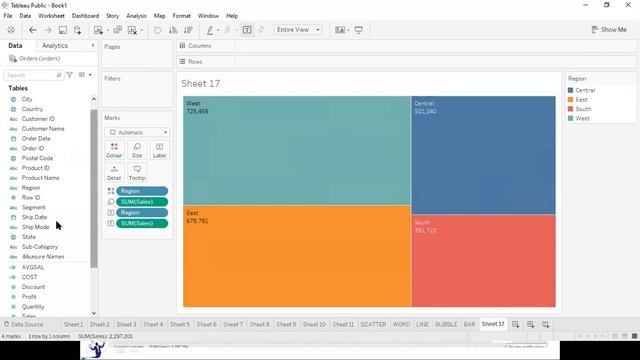Image resolution: width=640 pixels, height=360 pixels.
Task: Click the filter fields funnel icon
Action: (70, 75)
